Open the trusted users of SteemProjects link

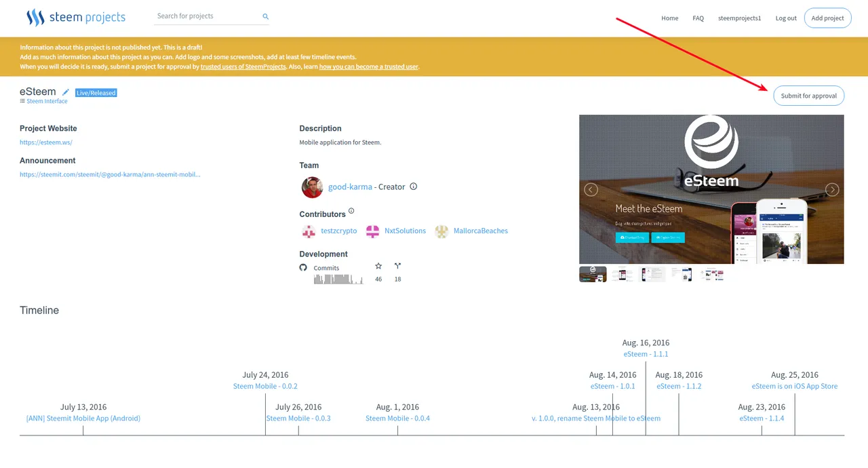pyautogui.click(x=243, y=67)
